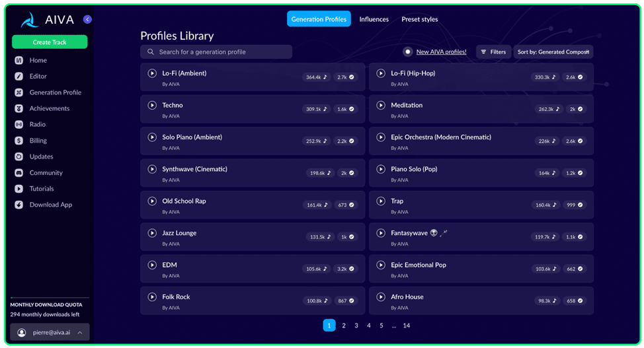Click the monthly download quota progress bar

pos(50,298)
